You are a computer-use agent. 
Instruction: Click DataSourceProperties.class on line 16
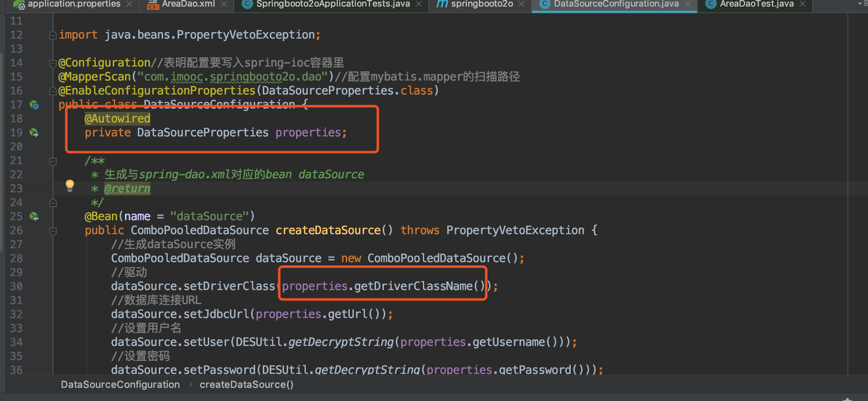(x=348, y=90)
